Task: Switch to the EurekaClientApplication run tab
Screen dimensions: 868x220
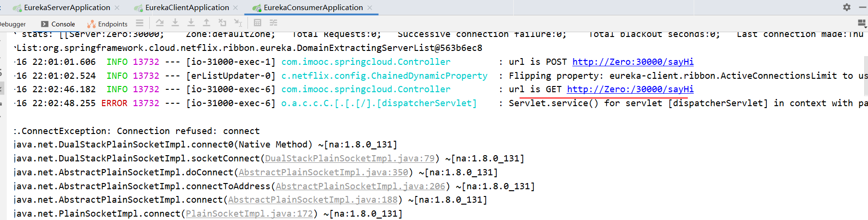Action: pyautogui.click(x=187, y=7)
